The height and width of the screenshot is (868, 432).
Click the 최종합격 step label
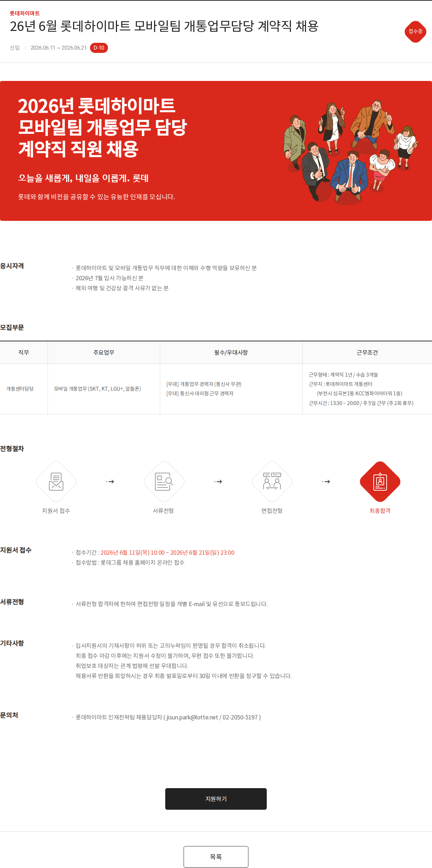tap(380, 511)
